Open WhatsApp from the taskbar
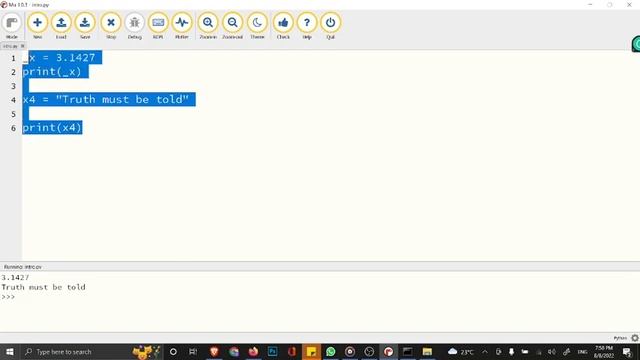Screen dimensions: 640x360 click(x=331, y=352)
